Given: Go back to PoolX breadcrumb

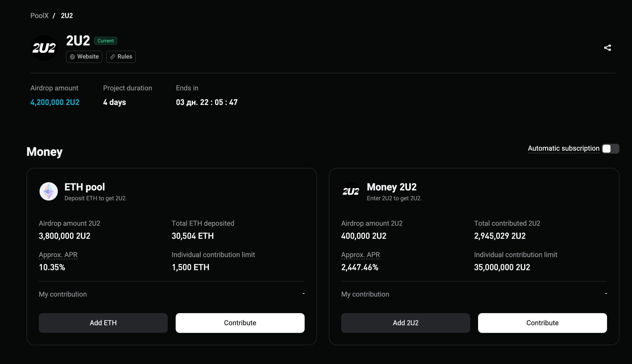Looking at the screenshot, I should (40, 16).
